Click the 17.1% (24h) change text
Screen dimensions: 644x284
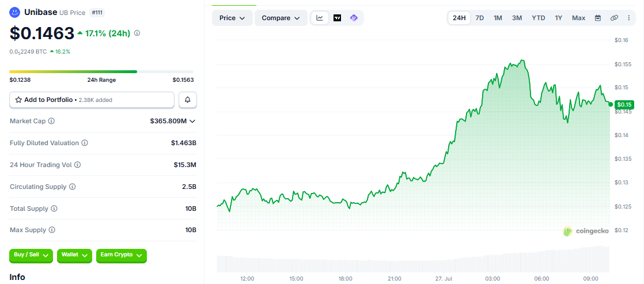pyautogui.click(x=108, y=33)
